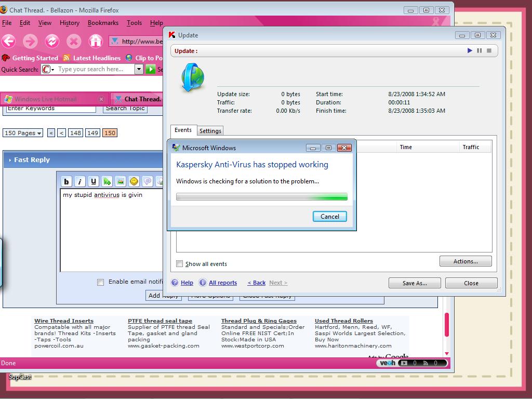This screenshot has height=399, width=532.
Task: Click the info icon beside All reports
Action: (203, 283)
